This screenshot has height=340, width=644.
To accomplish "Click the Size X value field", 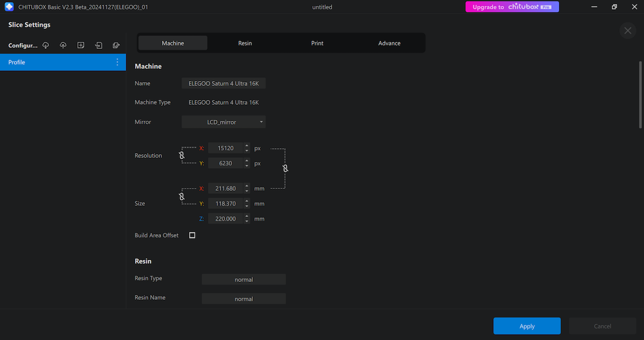I will click(225, 189).
